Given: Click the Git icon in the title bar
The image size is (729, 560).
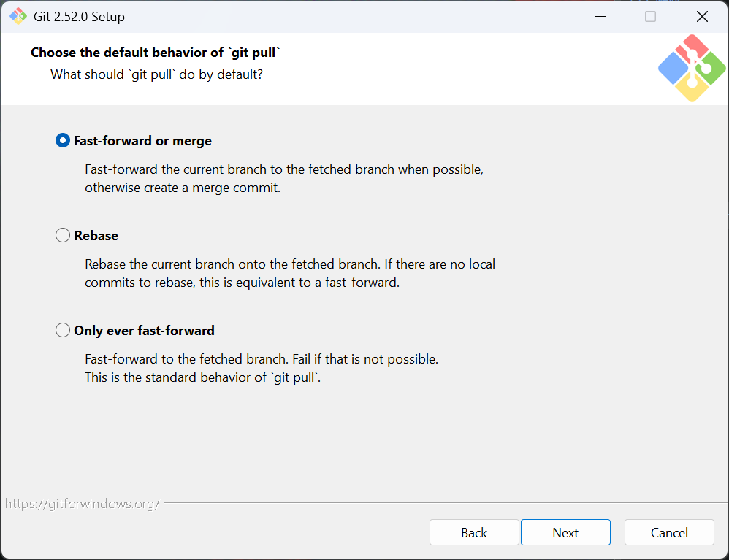Looking at the screenshot, I should [18, 16].
